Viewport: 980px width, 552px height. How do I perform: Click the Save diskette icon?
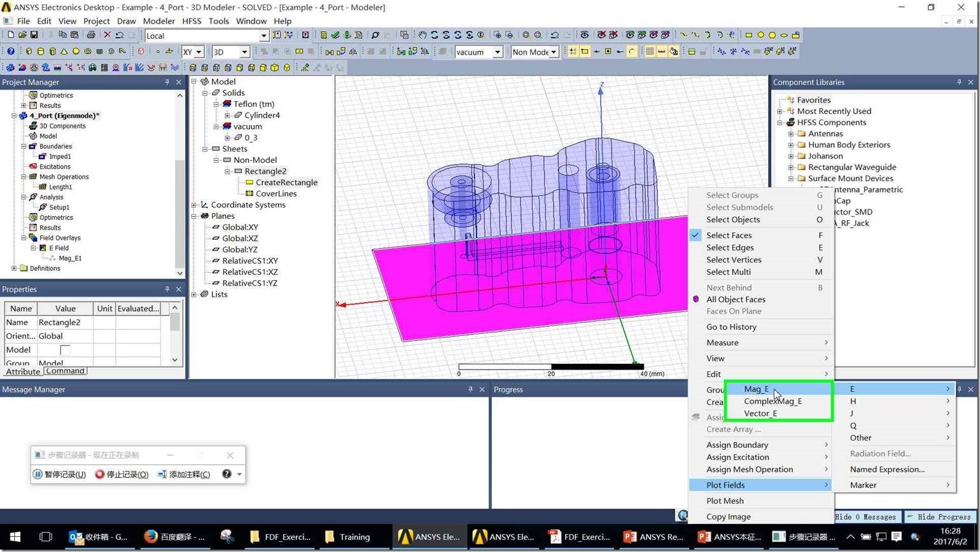point(34,35)
